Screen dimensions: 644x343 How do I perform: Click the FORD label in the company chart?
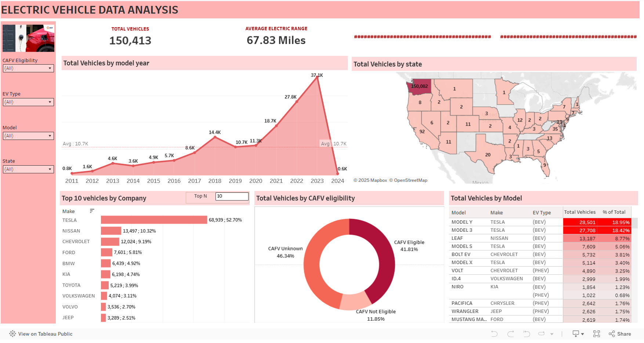point(69,253)
